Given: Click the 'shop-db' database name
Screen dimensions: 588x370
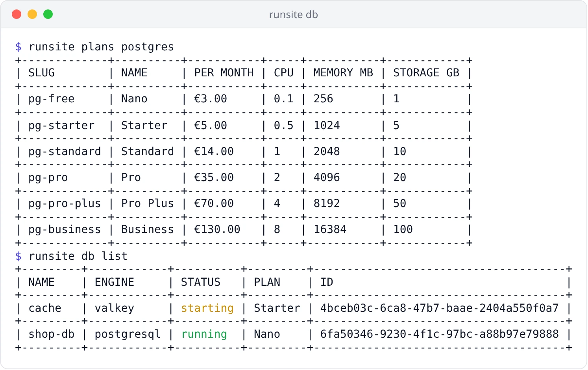Looking at the screenshot, I should click(x=51, y=334).
